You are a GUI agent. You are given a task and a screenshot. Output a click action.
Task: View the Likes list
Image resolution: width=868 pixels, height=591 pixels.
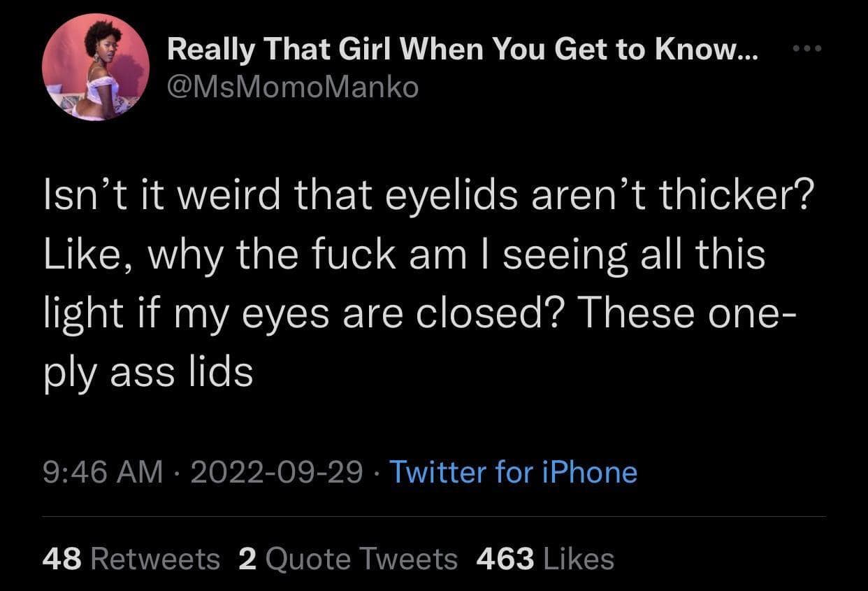click(578, 559)
